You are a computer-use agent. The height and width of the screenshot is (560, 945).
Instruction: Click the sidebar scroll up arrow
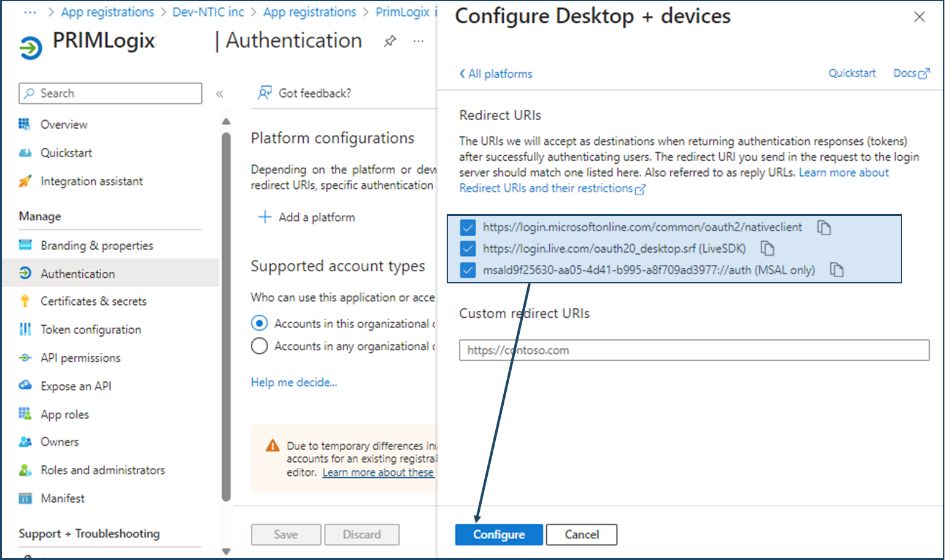point(226,121)
